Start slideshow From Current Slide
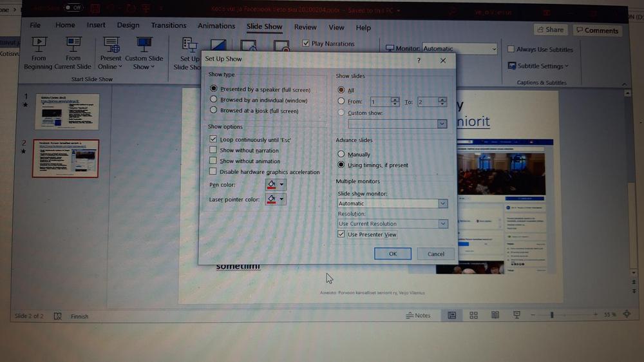 (x=73, y=45)
